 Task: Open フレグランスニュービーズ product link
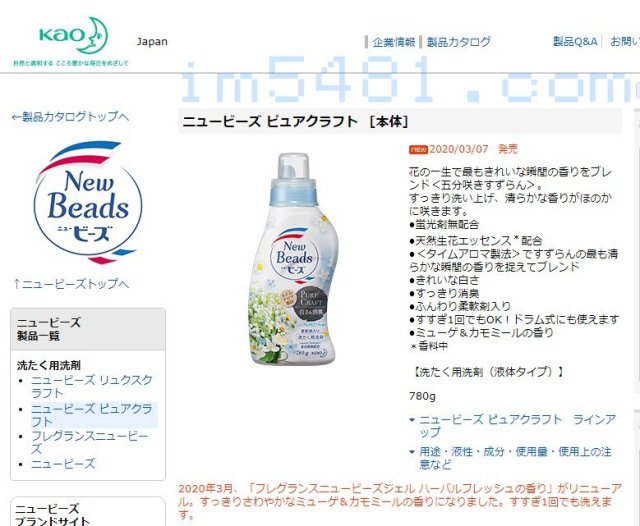90,442
